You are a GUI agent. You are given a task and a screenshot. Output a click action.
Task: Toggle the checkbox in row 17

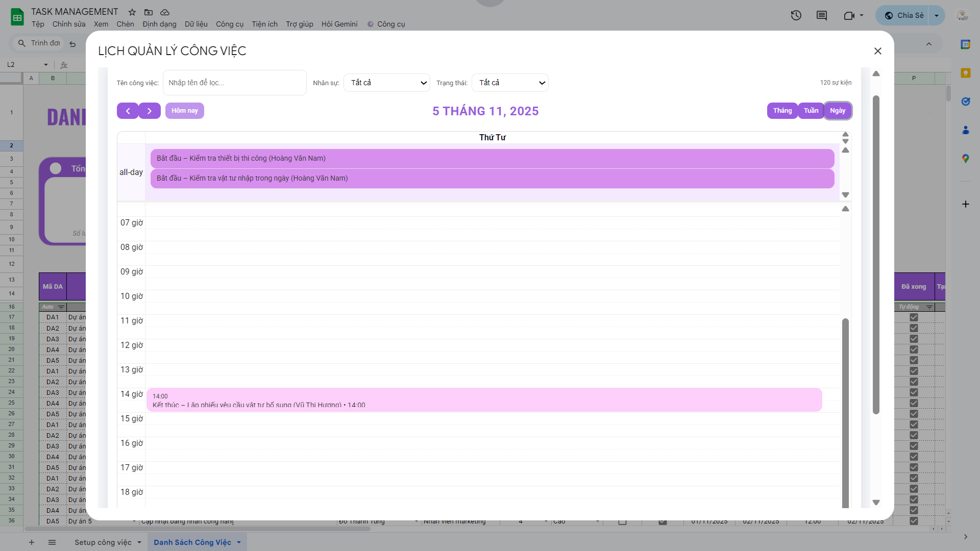click(x=914, y=317)
